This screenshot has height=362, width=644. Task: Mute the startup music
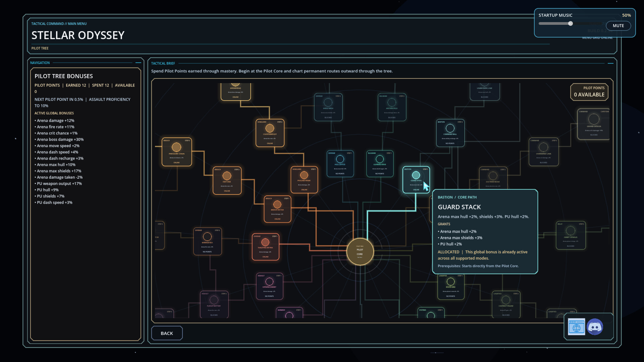click(618, 26)
